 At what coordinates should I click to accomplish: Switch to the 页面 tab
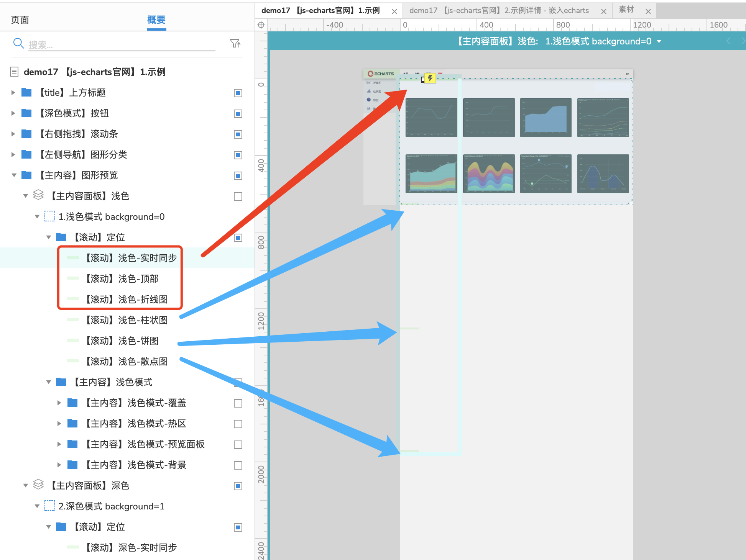point(20,20)
